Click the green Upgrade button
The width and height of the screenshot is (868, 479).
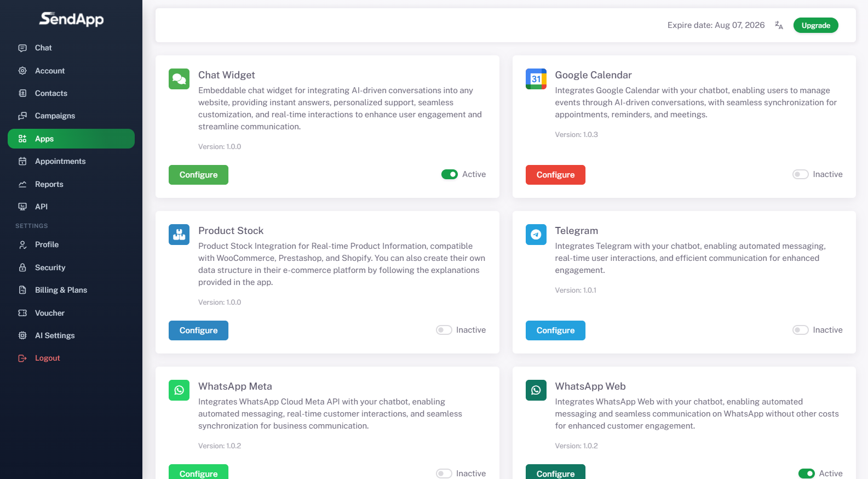tap(815, 25)
